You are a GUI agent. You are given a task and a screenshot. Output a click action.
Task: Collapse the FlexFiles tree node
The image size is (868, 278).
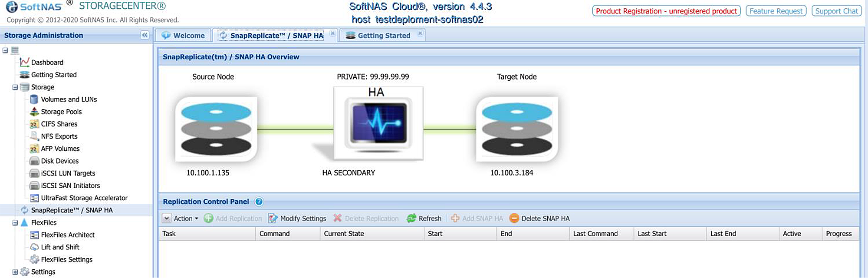15,223
